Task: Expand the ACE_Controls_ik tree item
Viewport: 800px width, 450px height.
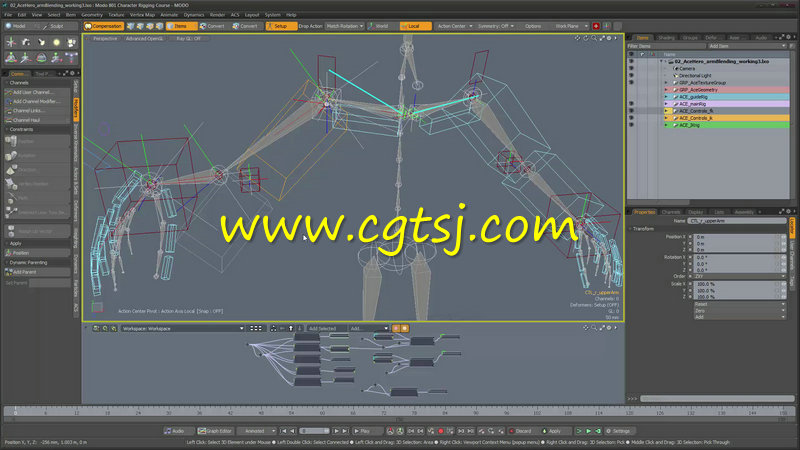Action: coord(666,118)
